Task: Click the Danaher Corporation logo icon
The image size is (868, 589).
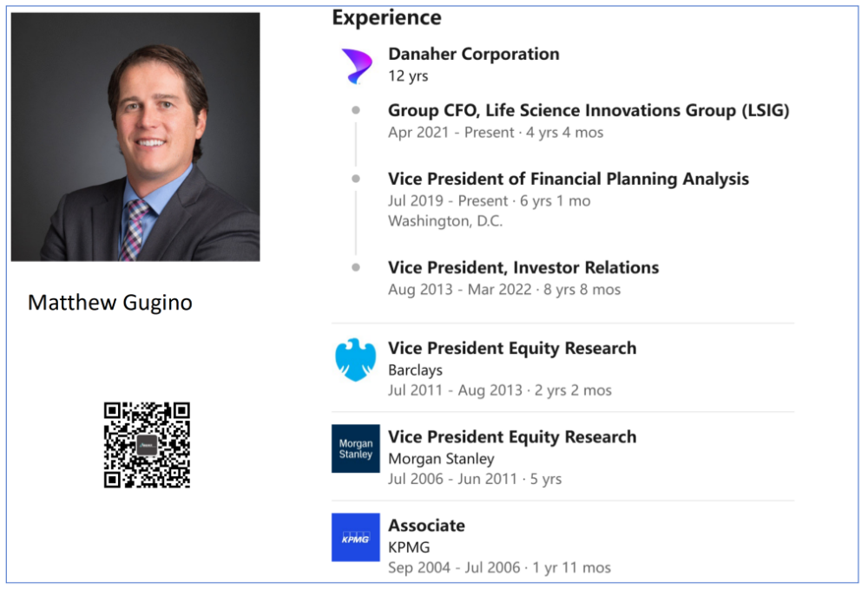Action: (356, 66)
